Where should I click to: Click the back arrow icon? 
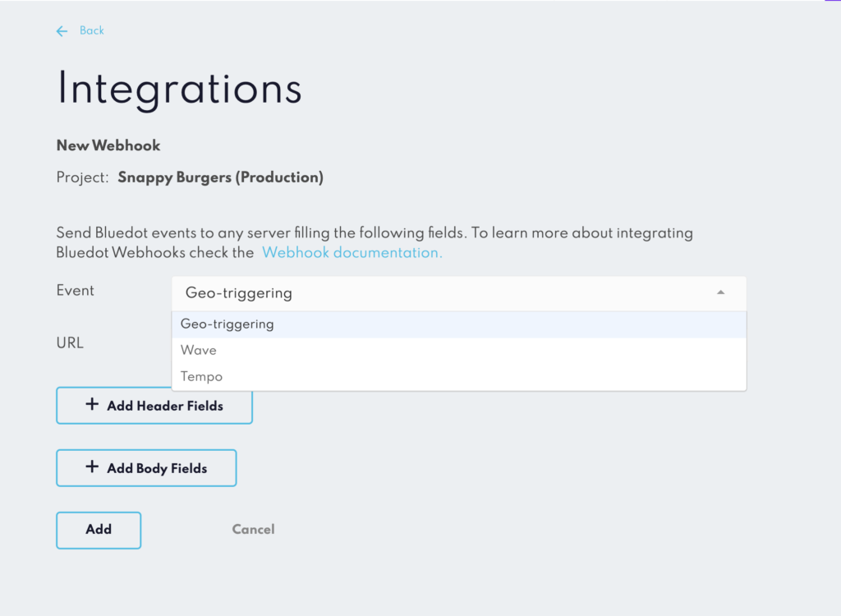point(62,31)
